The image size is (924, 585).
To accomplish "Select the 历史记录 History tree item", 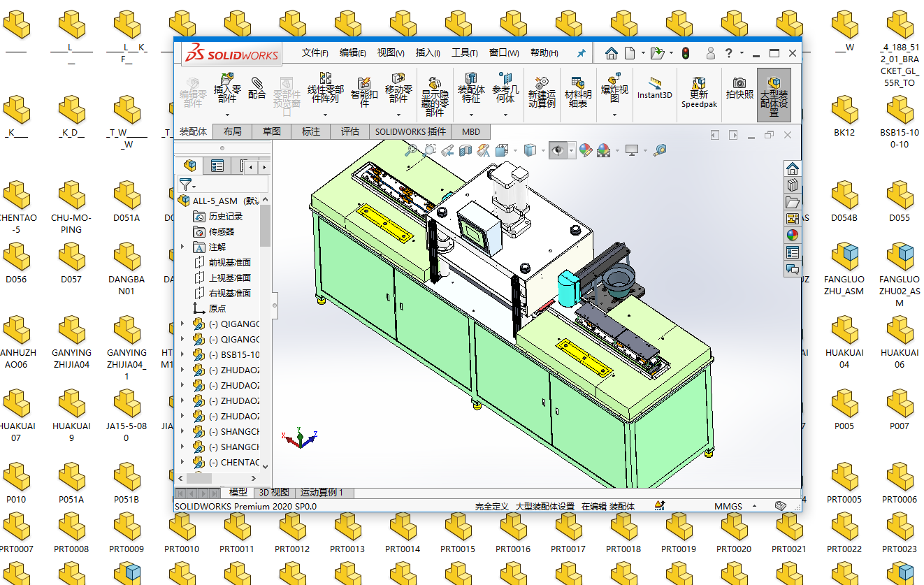I will (217, 216).
